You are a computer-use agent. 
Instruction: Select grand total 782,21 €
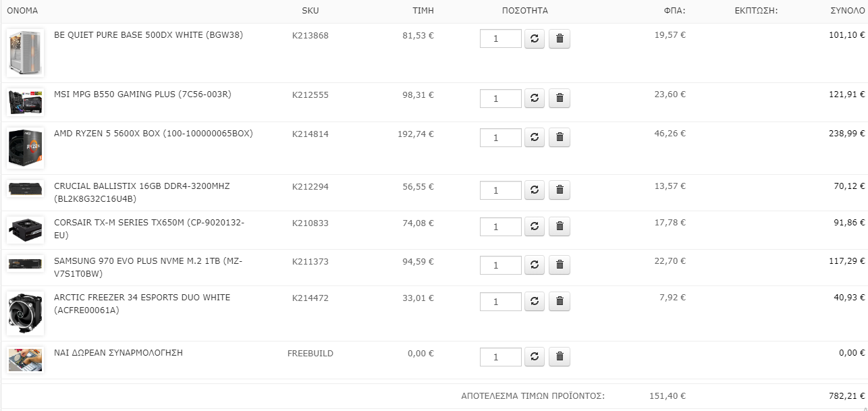pos(847,396)
